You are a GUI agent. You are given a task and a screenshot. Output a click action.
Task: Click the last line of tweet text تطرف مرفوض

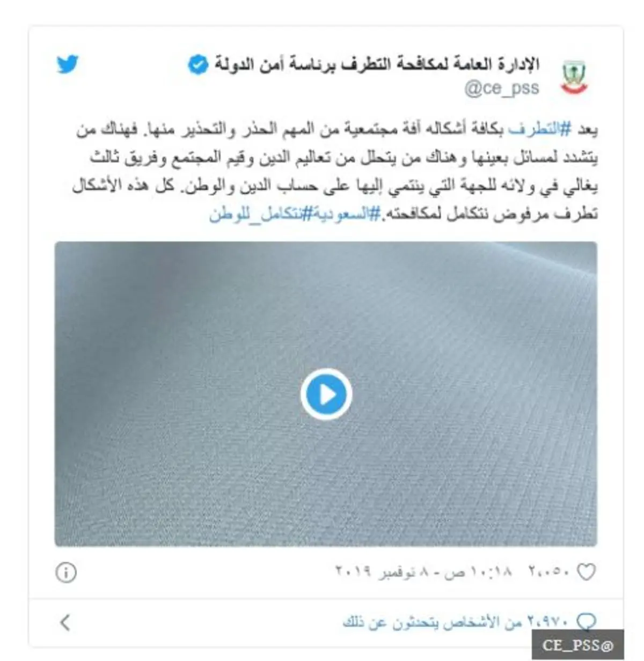pos(403,214)
